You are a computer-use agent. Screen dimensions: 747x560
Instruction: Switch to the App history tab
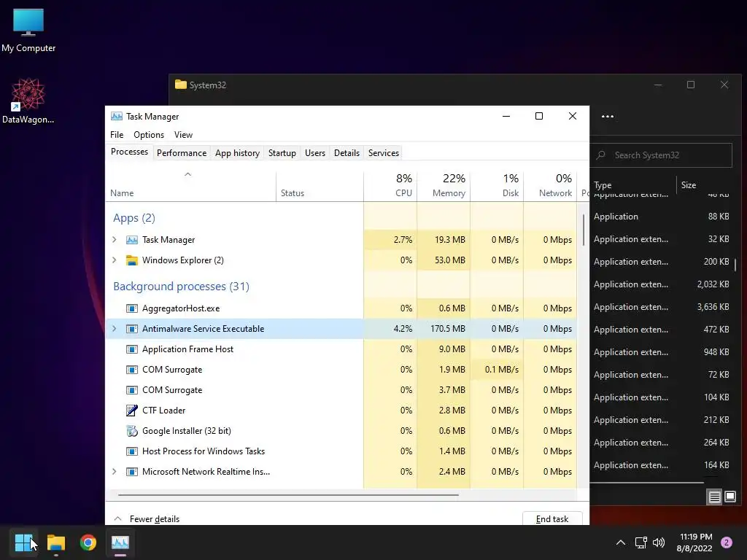click(x=237, y=153)
